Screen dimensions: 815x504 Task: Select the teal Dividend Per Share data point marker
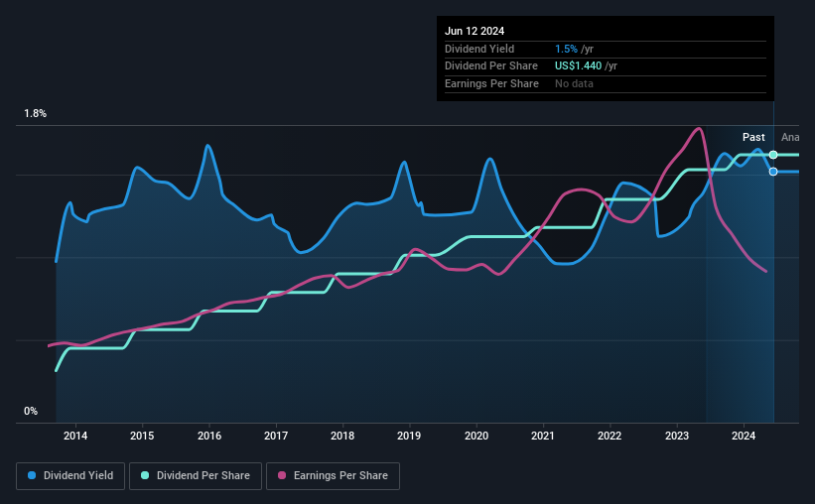click(773, 155)
